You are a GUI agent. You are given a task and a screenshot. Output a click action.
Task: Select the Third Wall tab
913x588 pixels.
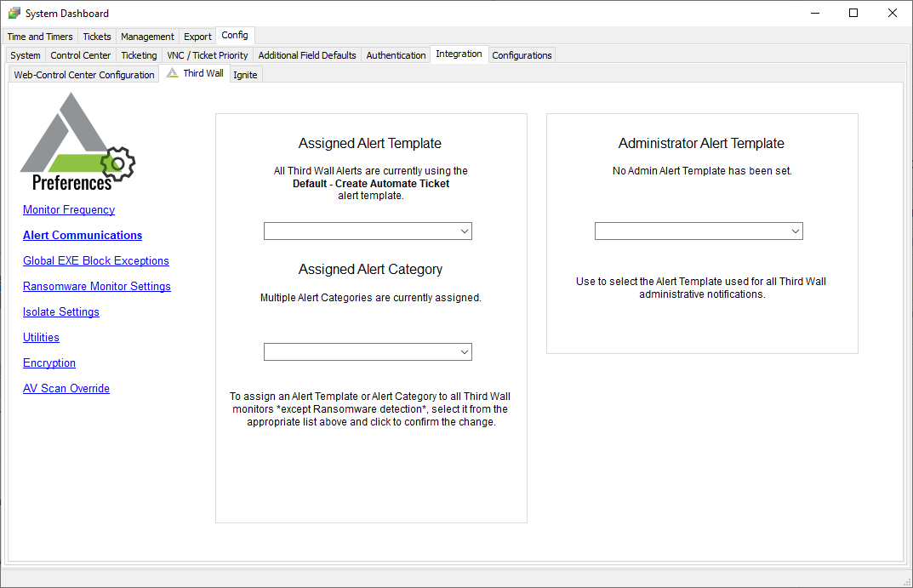[195, 73]
